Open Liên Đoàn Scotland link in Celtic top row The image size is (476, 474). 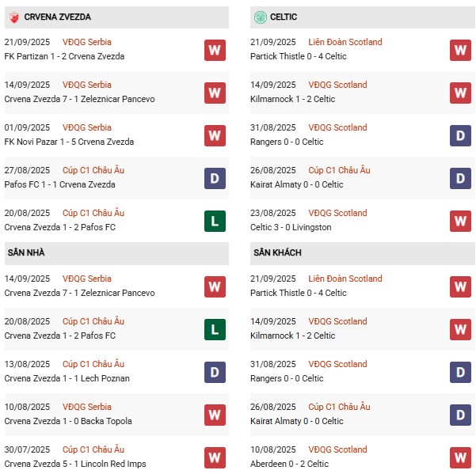(345, 42)
